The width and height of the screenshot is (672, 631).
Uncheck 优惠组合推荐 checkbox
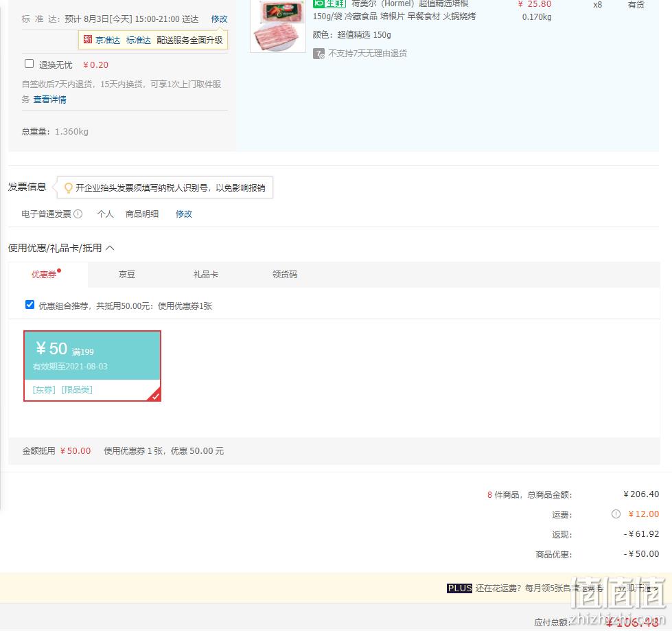pos(30,305)
